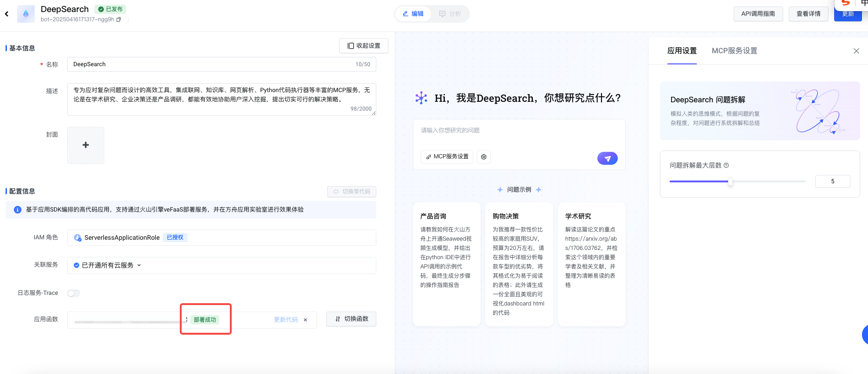The width and height of the screenshot is (868, 374).
Task: Click the blue 更新 button
Action: (848, 14)
